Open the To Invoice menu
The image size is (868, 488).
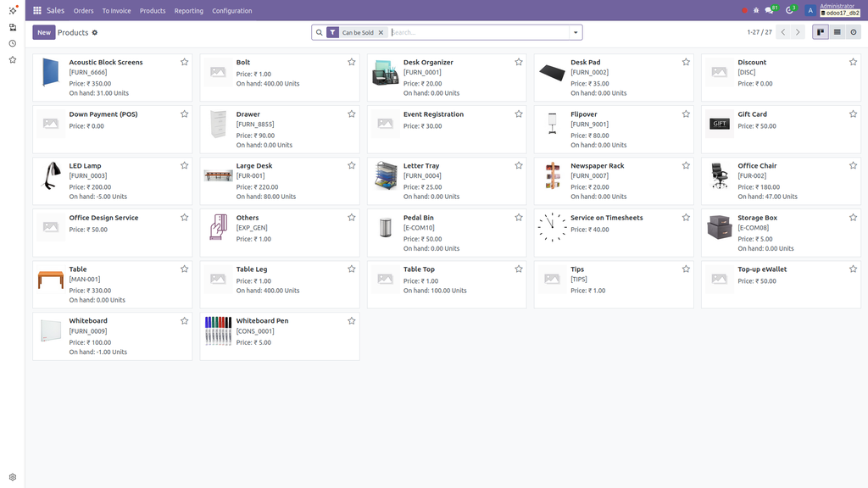click(116, 10)
